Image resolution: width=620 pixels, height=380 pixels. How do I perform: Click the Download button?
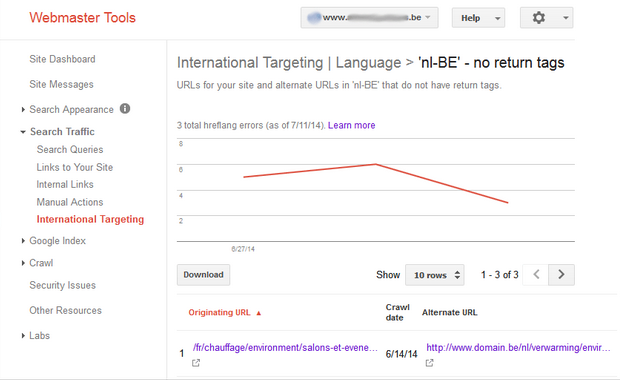(203, 274)
